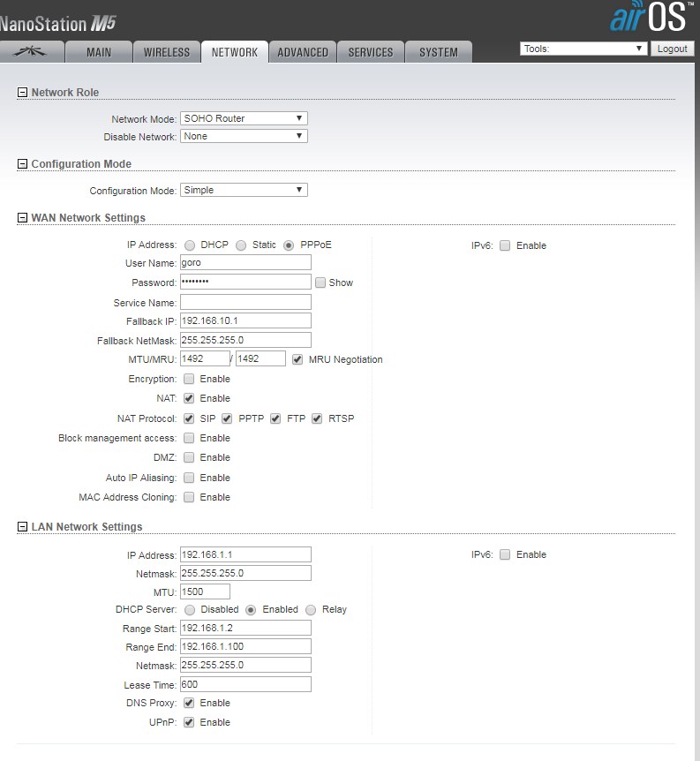Go to the SYSTEM tab
Viewport: 700px width, 761px height.
click(x=439, y=52)
